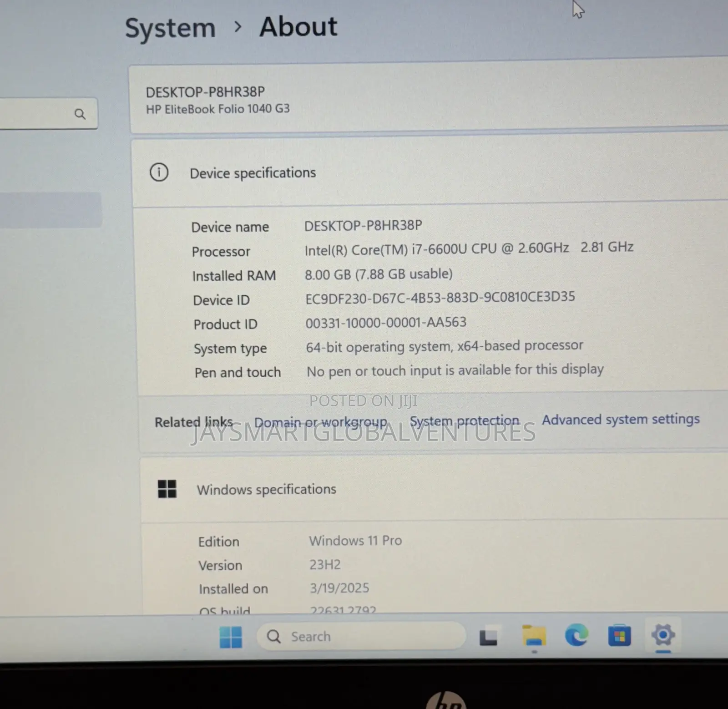Click the version value 23H2
Screen dimensions: 728x709
point(325,565)
